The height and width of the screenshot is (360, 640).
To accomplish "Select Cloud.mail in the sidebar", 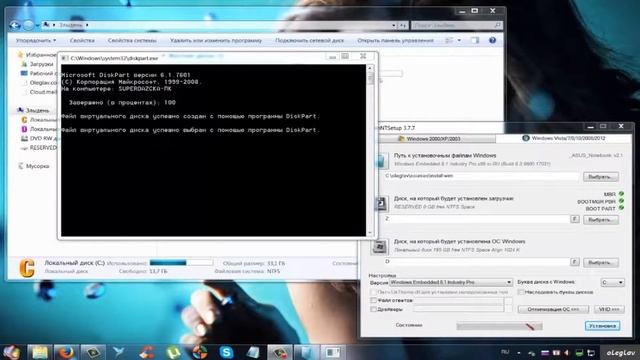I will click(39, 92).
